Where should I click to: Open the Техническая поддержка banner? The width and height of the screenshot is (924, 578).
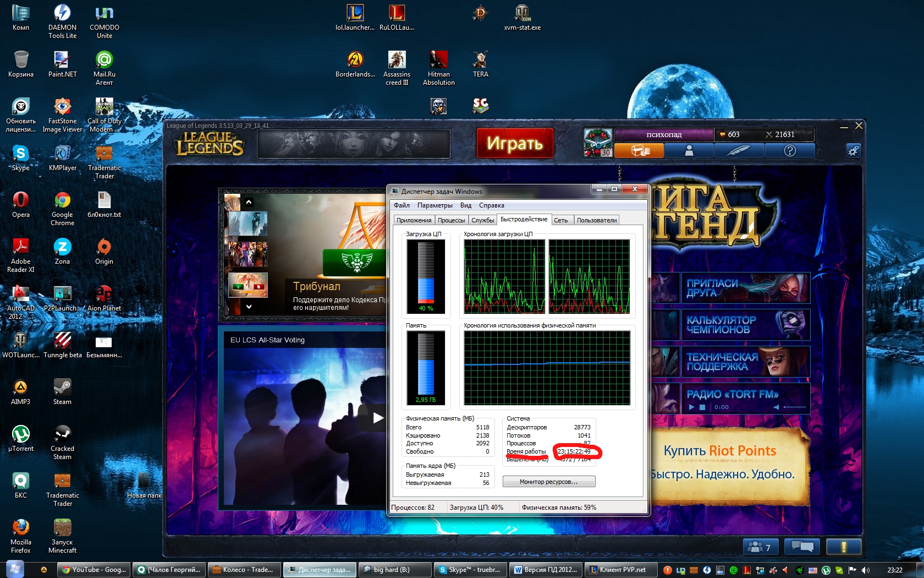click(x=745, y=362)
